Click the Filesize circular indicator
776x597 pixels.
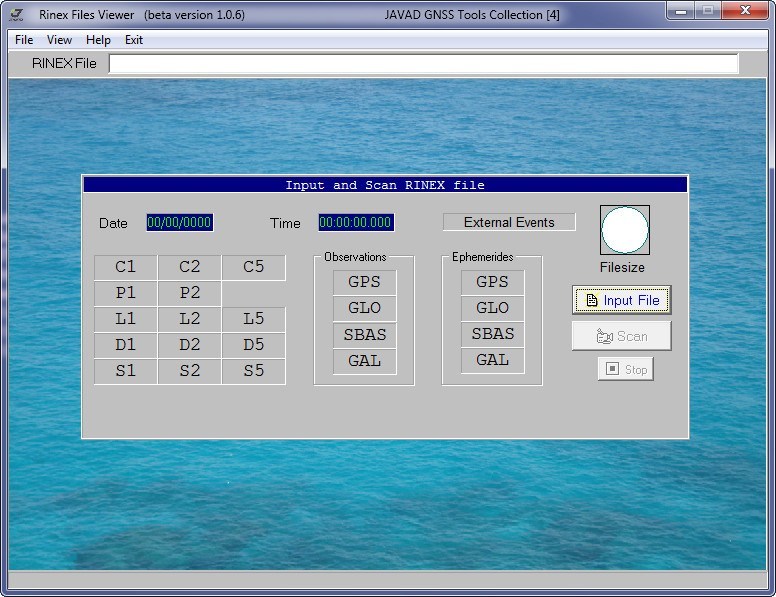tap(624, 230)
